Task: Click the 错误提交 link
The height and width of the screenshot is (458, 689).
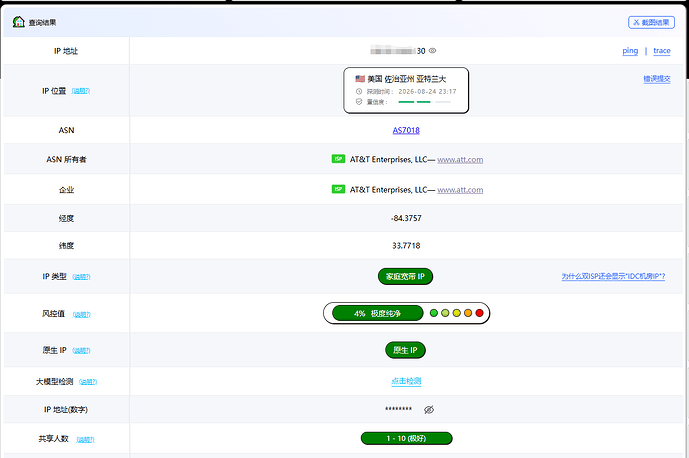Action: pyautogui.click(x=657, y=79)
